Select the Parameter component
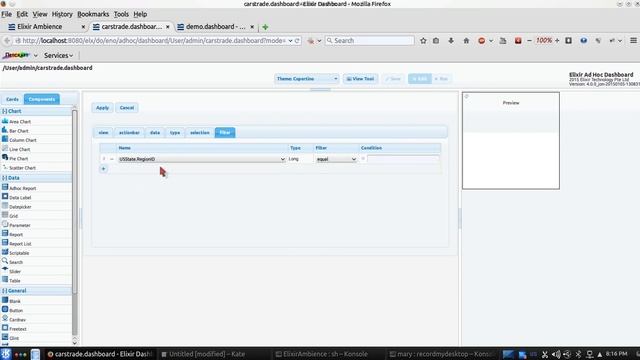Viewport: 640px width, 360px height. point(16,225)
